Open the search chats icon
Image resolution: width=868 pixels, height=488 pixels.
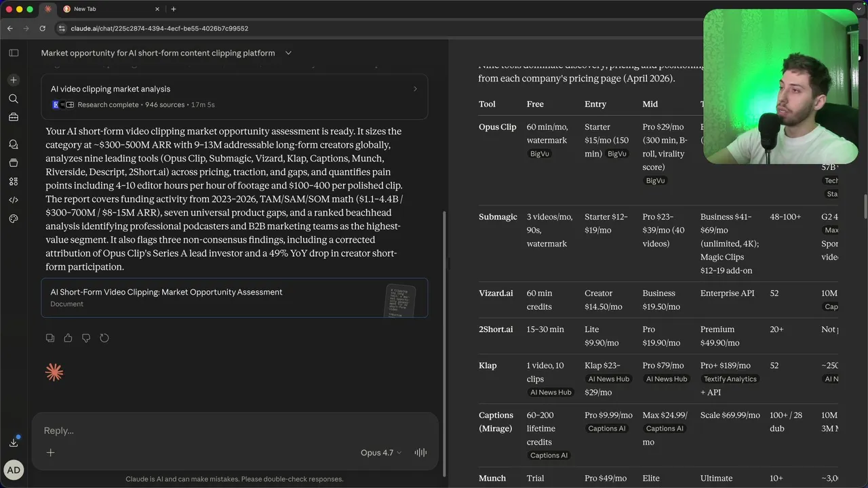pos(14,99)
